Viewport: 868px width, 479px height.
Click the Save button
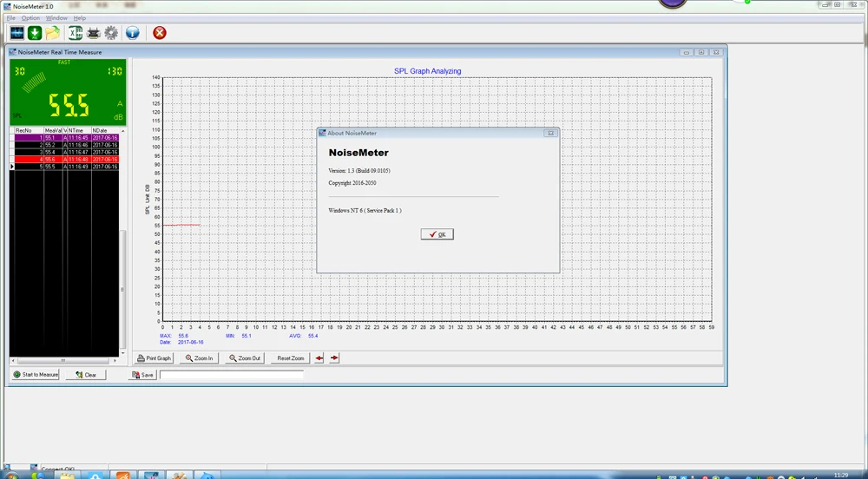tap(143, 375)
